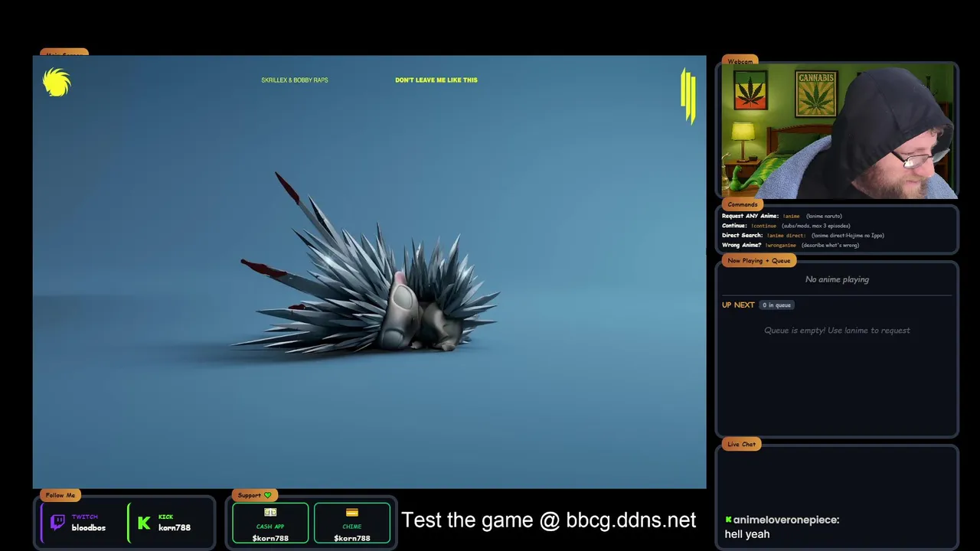Click the SKRILLEX & BOBBY RAPS link
Viewport: 980px width, 551px height.
click(x=295, y=80)
